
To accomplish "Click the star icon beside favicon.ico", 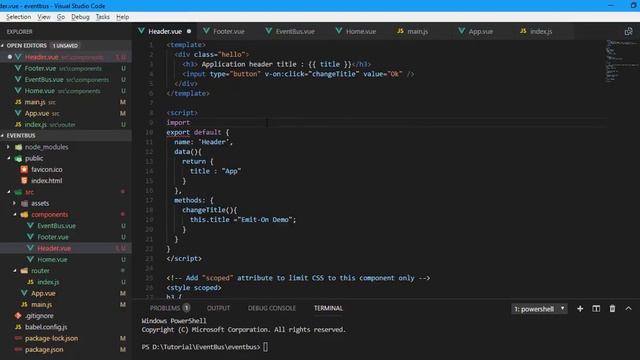I will pos(24,169).
